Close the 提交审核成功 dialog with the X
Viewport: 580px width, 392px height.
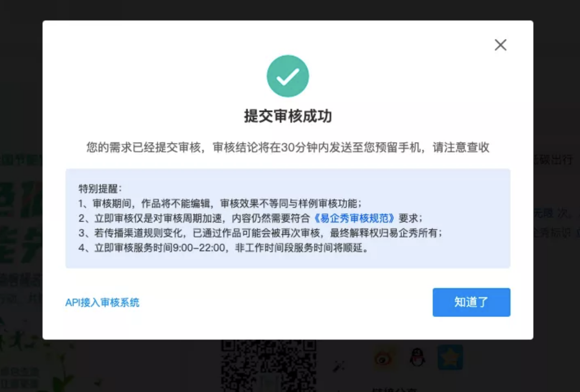pyautogui.click(x=500, y=45)
